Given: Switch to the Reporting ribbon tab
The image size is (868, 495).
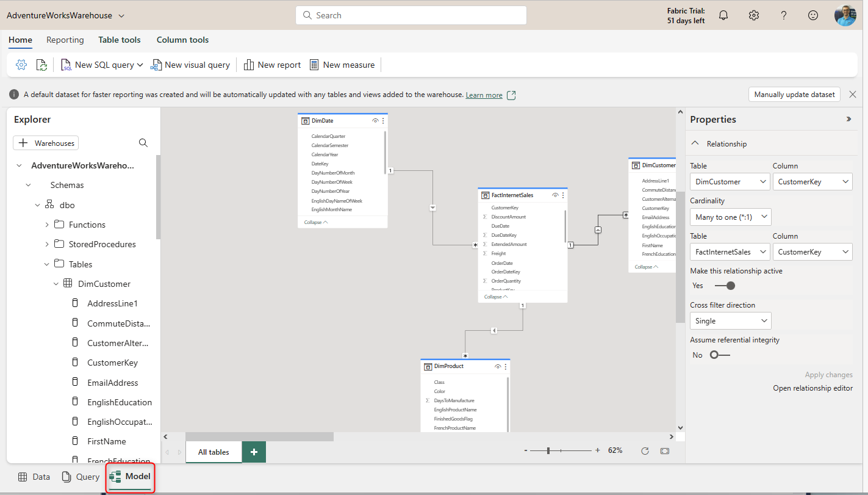Looking at the screenshot, I should click(x=65, y=40).
